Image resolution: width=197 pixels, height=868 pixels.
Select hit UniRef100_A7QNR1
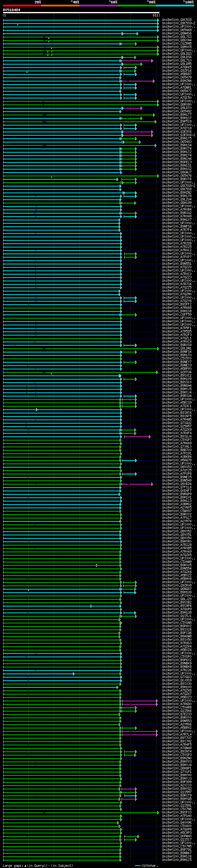click(177, 88)
